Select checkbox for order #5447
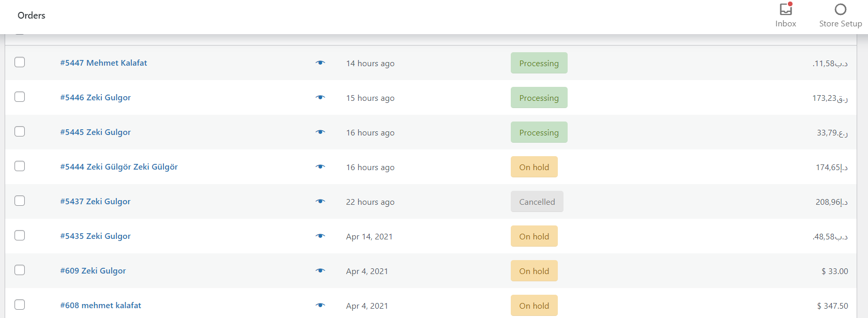The height and width of the screenshot is (318, 868). [x=20, y=62]
